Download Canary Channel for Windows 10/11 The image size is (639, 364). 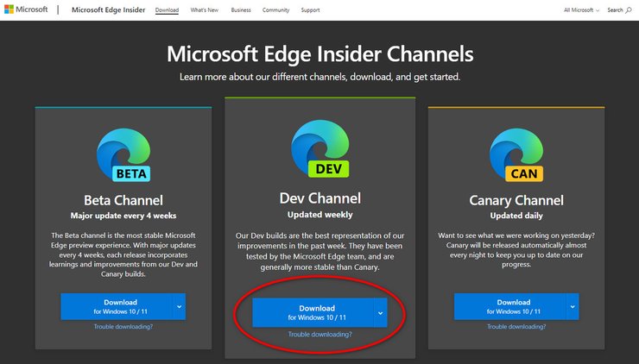pos(510,306)
